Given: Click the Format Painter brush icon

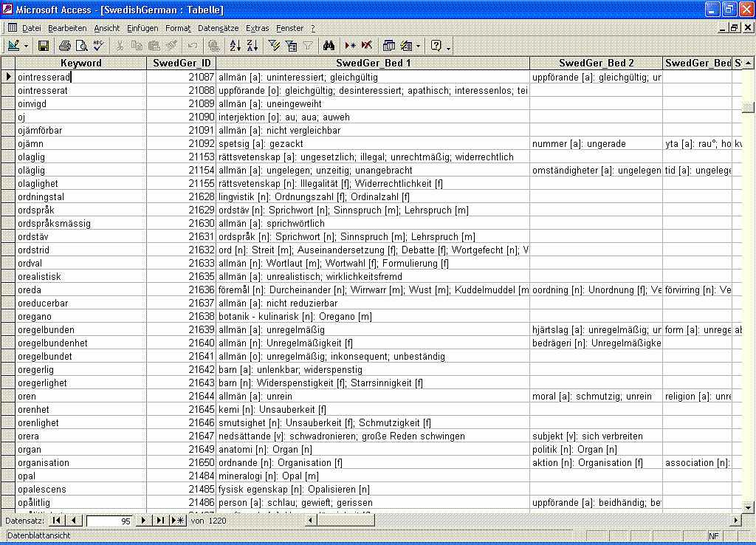Looking at the screenshot, I should point(171,46).
